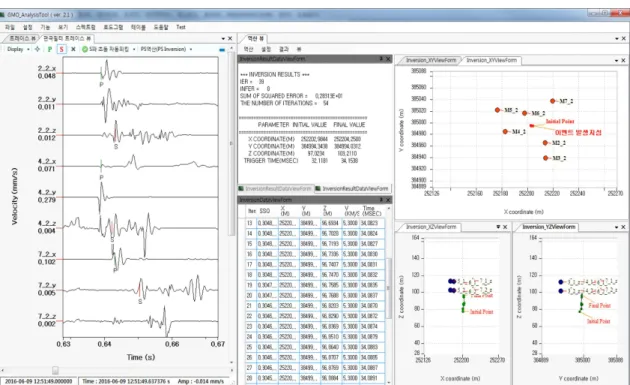Click the PS역산(PS Inversion) button
The height and width of the screenshot is (385, 630).
point(163,49)
